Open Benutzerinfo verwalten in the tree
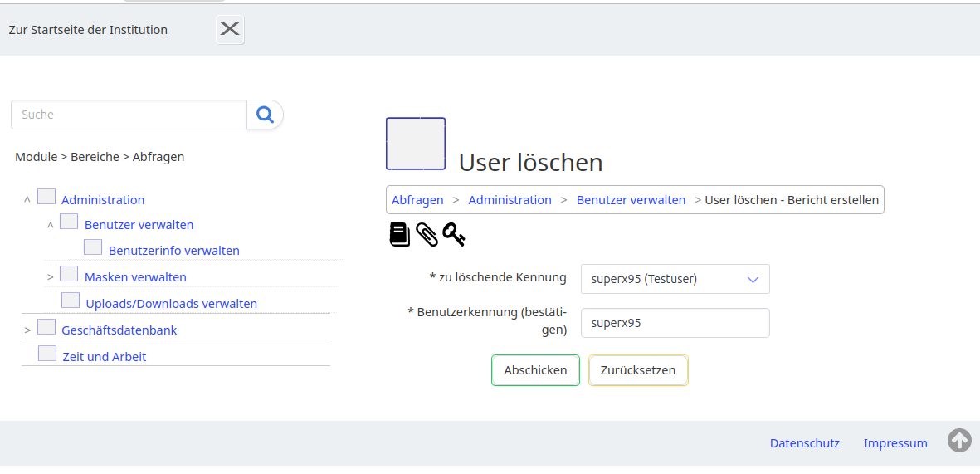Image resolution: width=980 pixels, height=474 pixels. [x=173, y=251]
